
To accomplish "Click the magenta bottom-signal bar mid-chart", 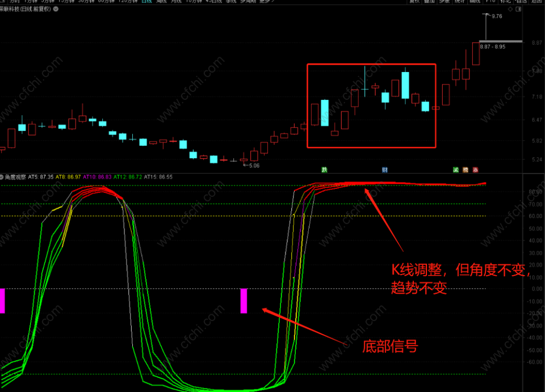I will (x=244, y=301).
